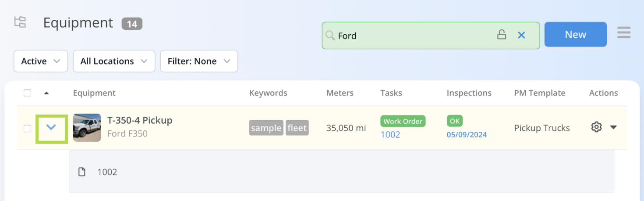Toggle the select-all checkbox in table header
Image resolution: width=644 pixels, height=201 pixels.
click(x=28, y=93)
